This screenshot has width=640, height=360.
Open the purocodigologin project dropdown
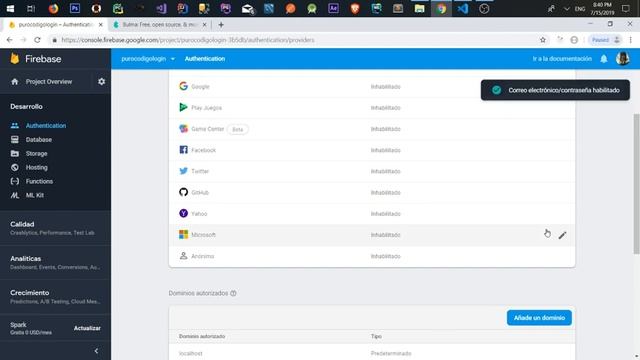pos(148,59)
